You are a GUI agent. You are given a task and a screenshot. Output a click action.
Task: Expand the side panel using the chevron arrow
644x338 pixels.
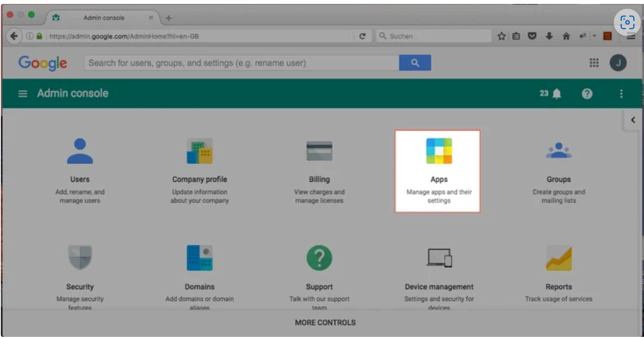pos(633,120)
